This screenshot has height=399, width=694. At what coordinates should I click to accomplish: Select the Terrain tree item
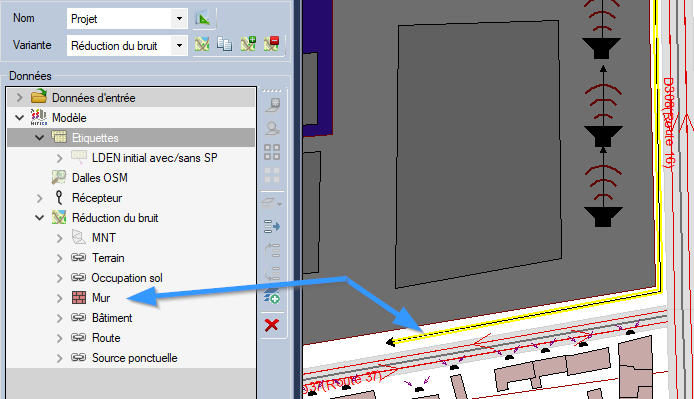point(108,258)
